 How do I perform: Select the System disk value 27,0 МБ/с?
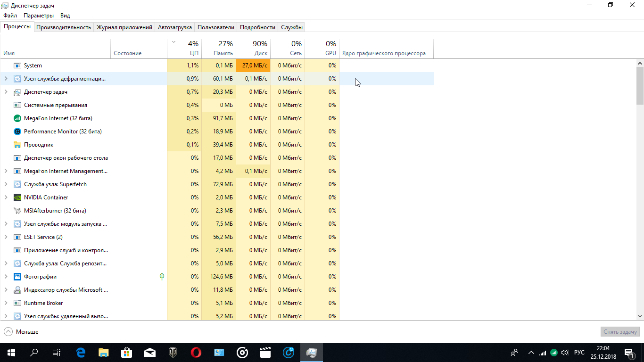pos(253,66)
